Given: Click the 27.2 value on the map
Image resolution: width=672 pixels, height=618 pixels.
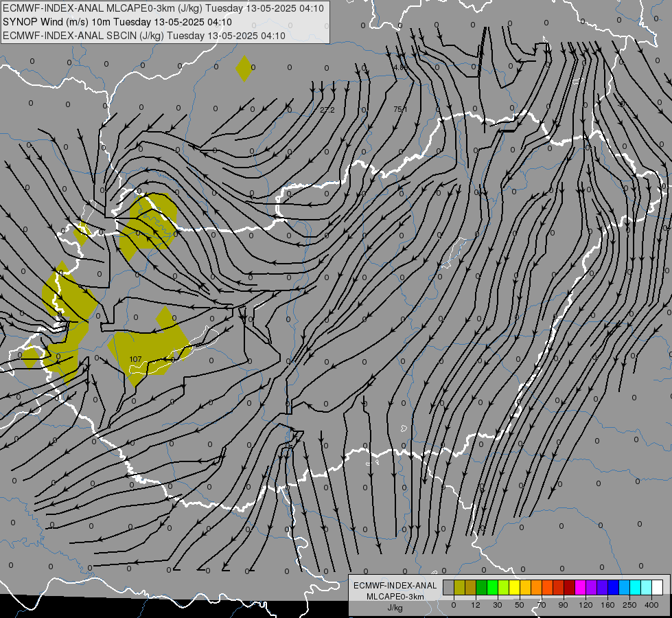Looking at the screenshot, I should (x=327, y=111).
